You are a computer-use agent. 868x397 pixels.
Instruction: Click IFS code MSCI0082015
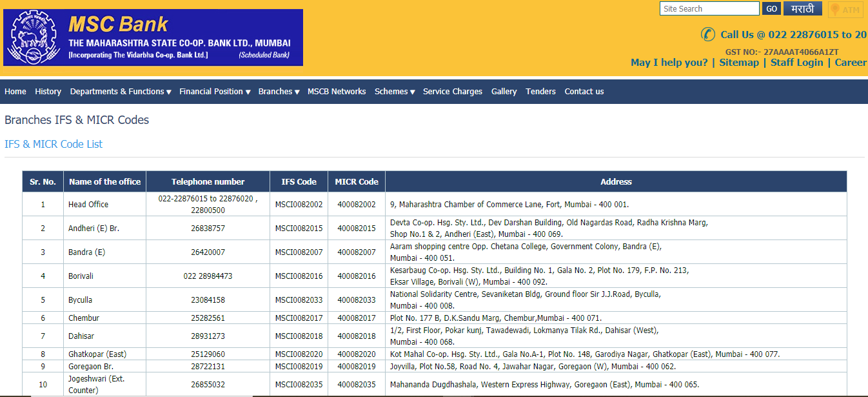[299, 229]
